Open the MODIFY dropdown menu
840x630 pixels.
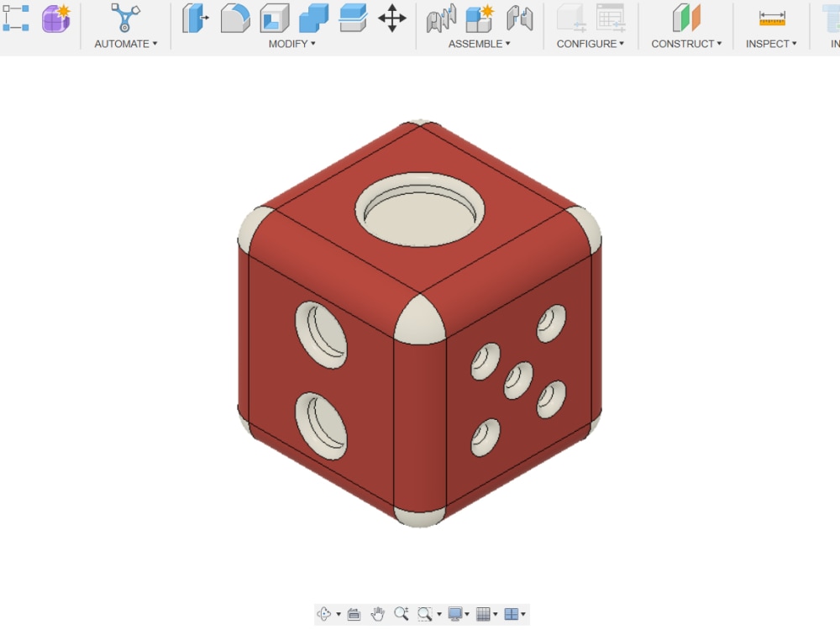(x=292, y=44)
